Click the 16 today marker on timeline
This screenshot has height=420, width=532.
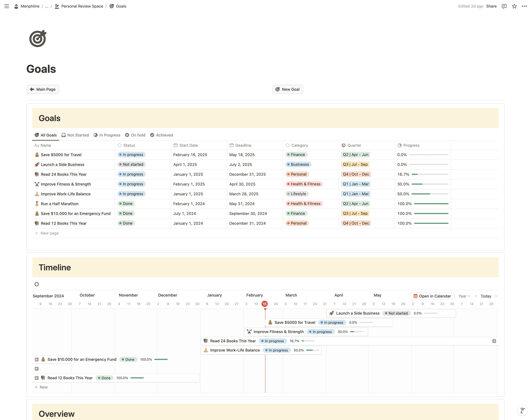[x=264, y=304]
